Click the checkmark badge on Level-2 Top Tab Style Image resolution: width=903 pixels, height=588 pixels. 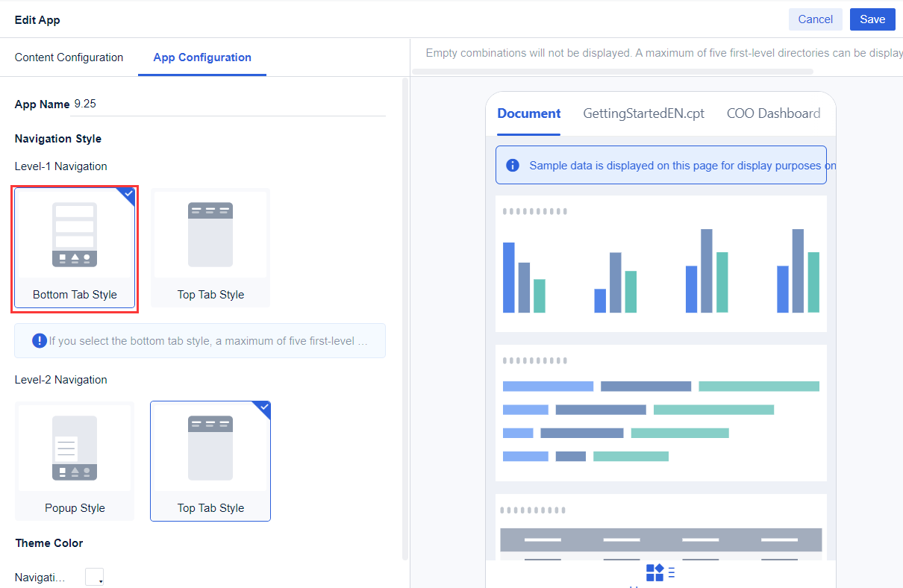click(263, 408)
